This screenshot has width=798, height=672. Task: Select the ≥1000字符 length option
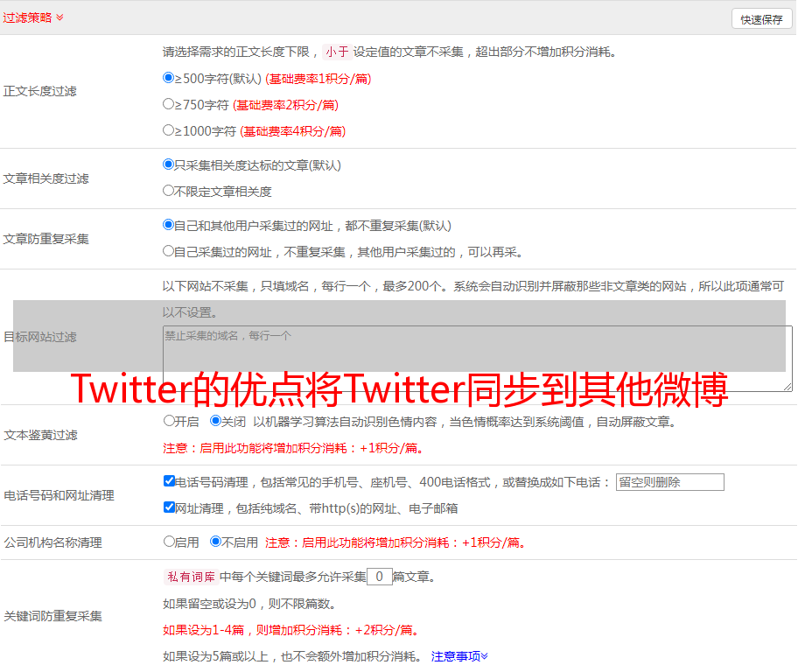(168, 130)
